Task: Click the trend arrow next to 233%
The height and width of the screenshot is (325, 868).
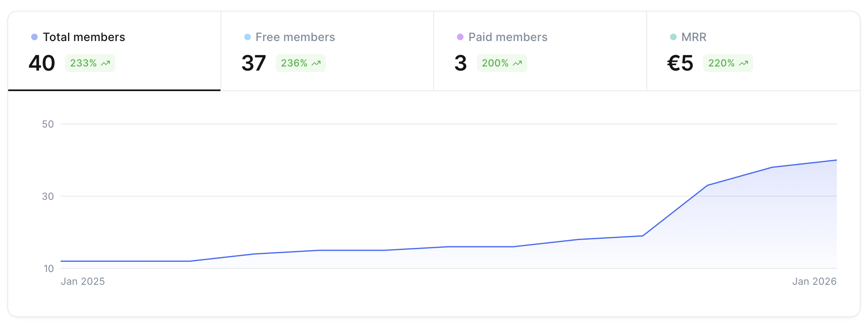Action: pyautogui.click(x=106, y=63)
